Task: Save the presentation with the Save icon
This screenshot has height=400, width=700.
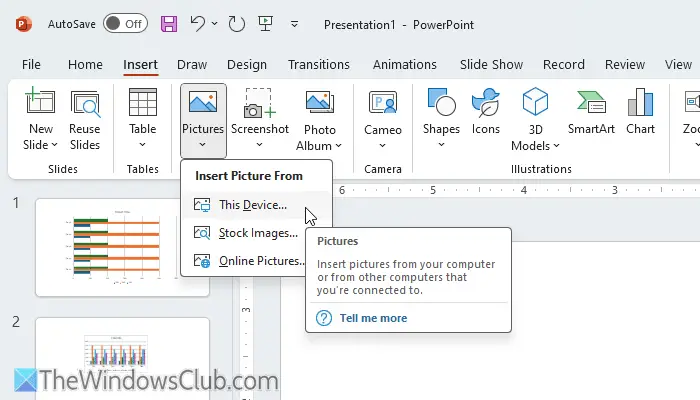Action: pos(169,24)
